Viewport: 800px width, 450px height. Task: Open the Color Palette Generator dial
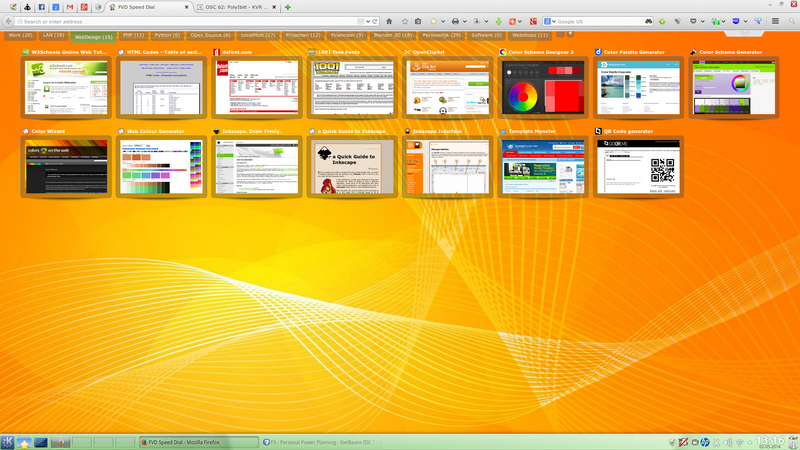point(638,87)
